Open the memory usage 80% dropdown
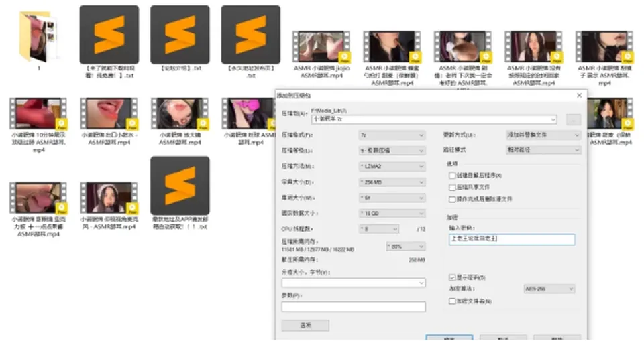The image size is (644, 341). [x=406, y=247]
